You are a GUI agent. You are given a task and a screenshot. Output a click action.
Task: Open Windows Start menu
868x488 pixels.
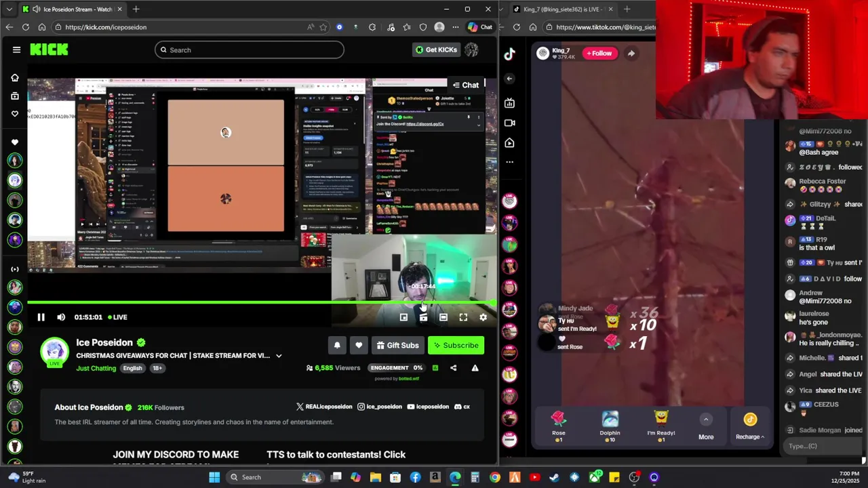click(x=214, y=477)
